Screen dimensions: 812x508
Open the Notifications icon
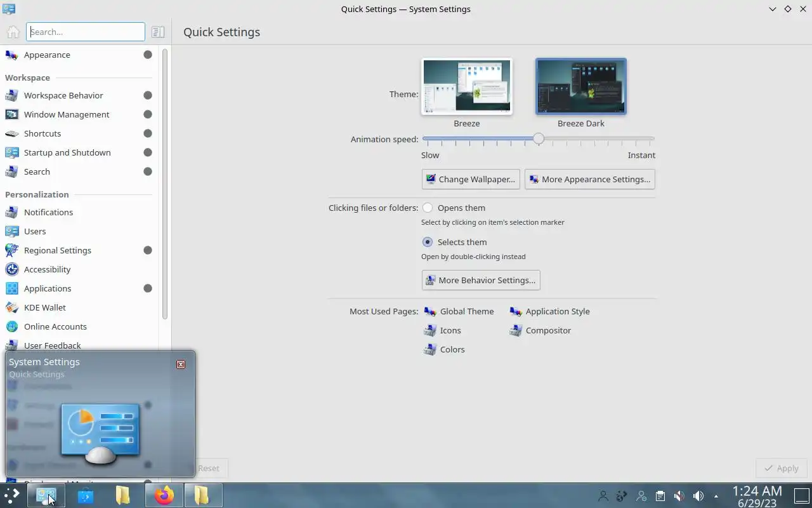click(x=11, y=212)
